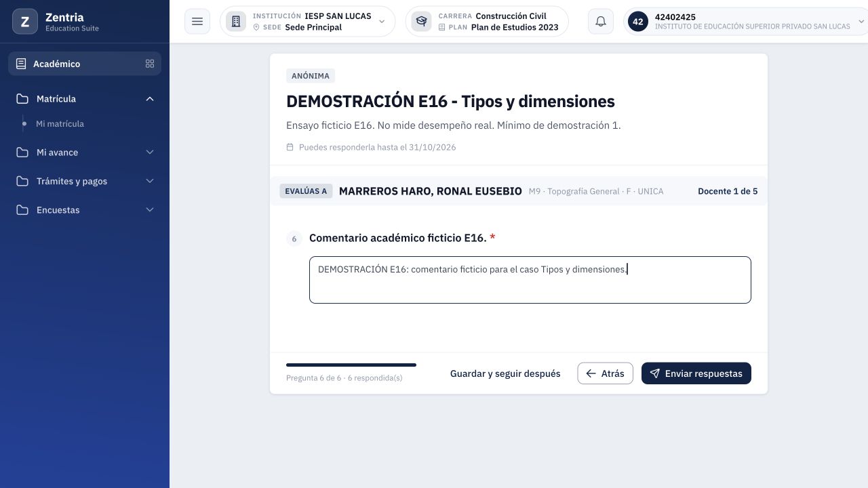Screen dimensions: 868x488
Task: Click the Trámites y pagos folder icon
Action: pyautogui.click(x=22, y=181)
